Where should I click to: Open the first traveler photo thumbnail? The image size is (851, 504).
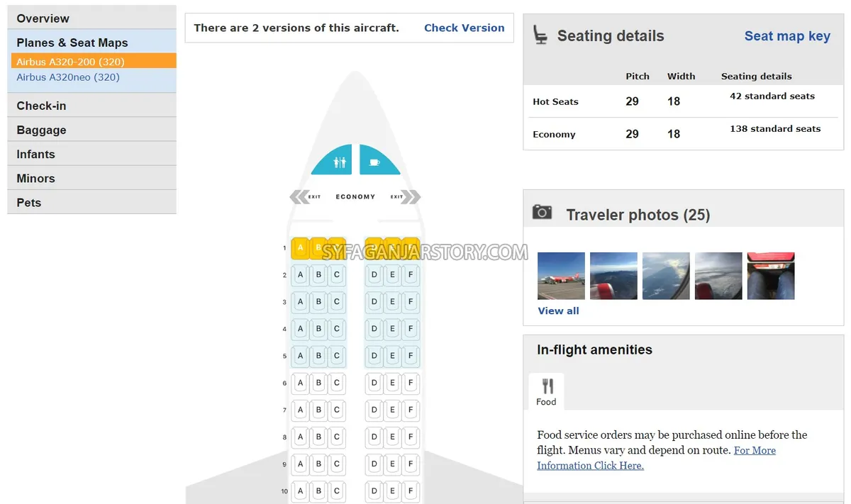[x=561, y=275]
